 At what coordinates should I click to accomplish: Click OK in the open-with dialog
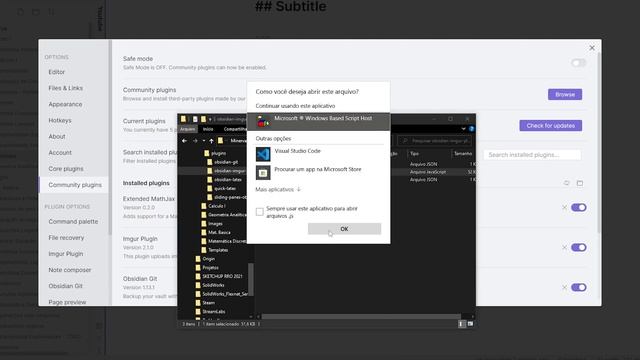click(344, 229)
